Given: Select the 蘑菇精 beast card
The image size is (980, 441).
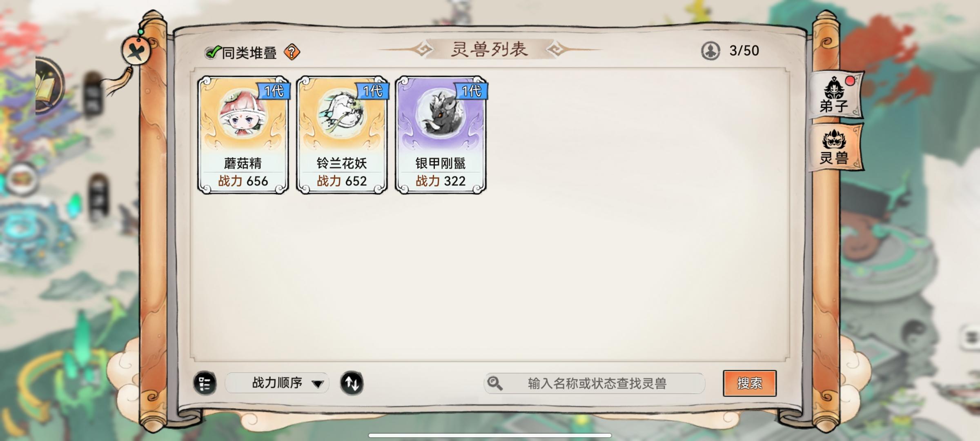Looking at the screenshot, I should click(243, 135).
